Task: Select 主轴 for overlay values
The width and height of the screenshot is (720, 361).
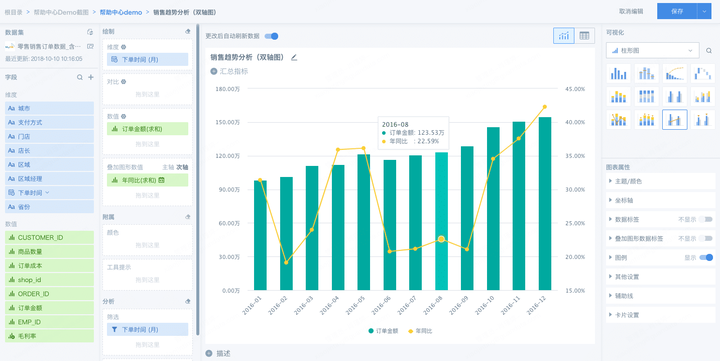Action: coord(168,167)
